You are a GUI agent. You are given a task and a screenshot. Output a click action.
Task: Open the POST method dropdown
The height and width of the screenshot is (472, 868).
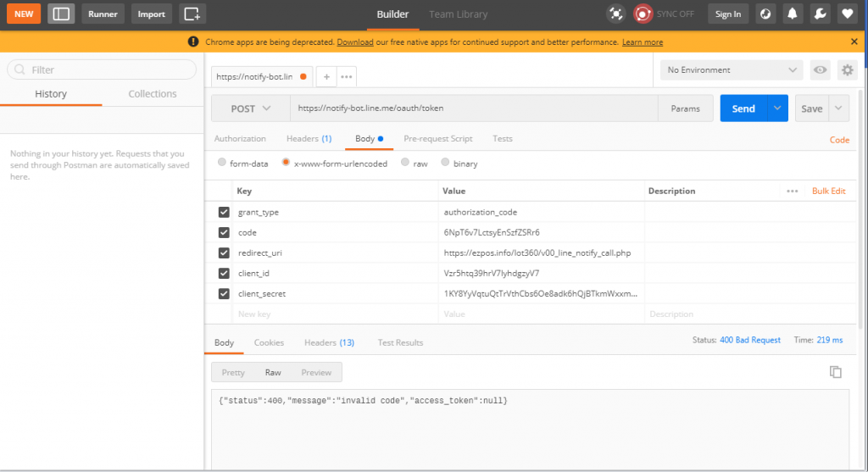pos(251,108)
